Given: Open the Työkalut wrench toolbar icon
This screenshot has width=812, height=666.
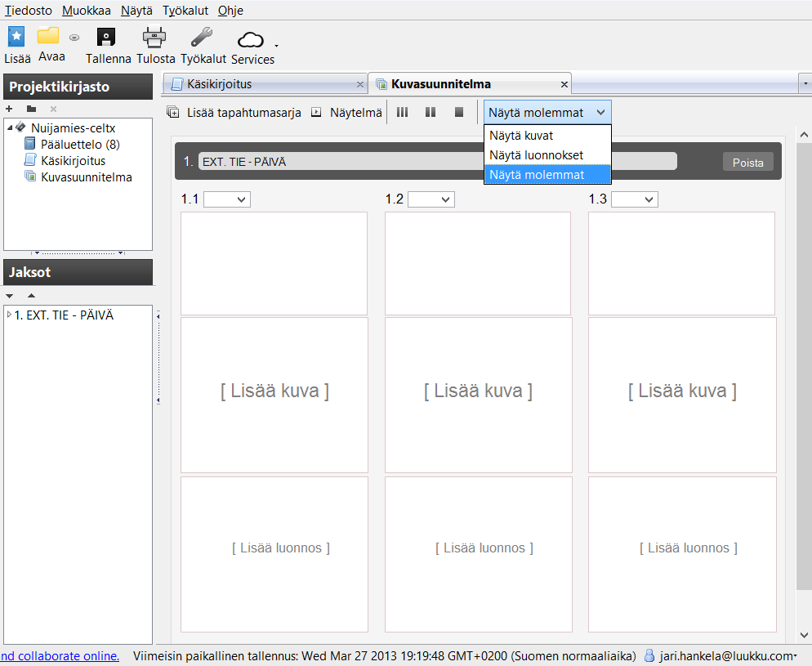Looking at the screenshot, I should pos(202,38).
